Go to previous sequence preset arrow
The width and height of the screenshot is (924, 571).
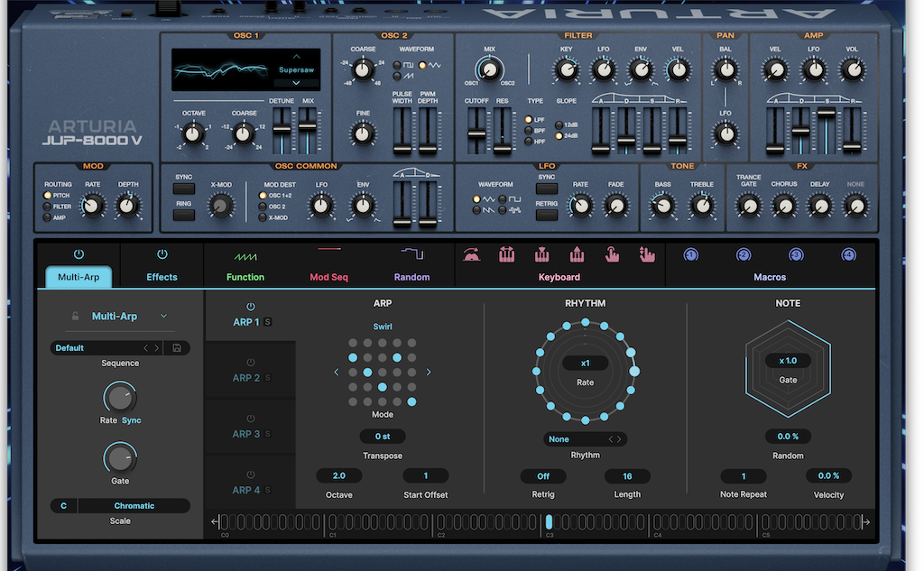pyautogui.click(x=145, y=347)
